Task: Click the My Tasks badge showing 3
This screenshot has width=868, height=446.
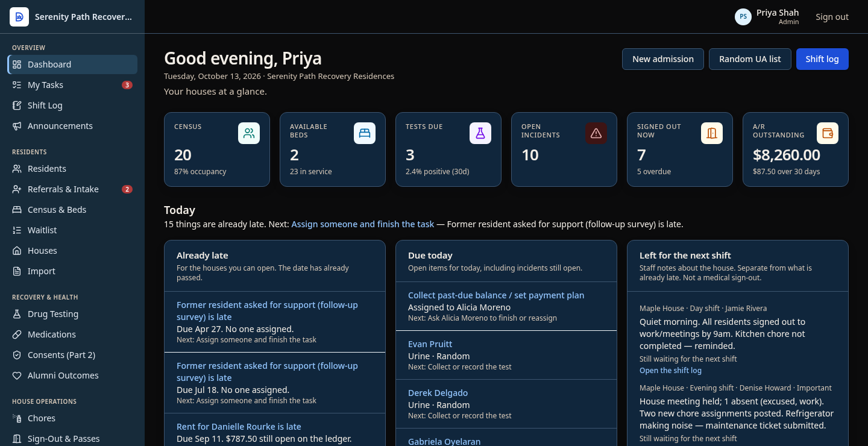Action: [127, 85]
